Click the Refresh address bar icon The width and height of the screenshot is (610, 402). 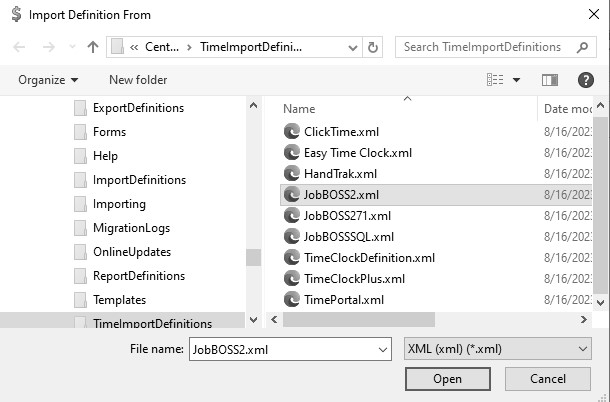373,47
